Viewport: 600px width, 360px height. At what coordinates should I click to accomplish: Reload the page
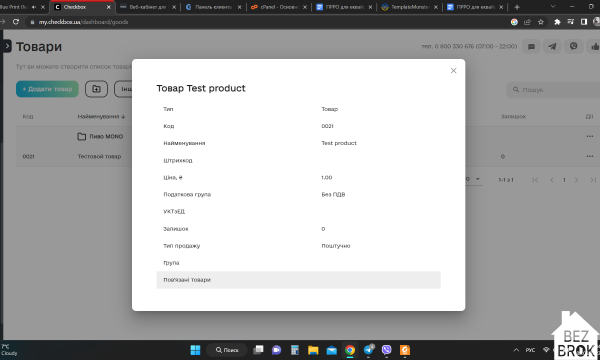point(16,22)
